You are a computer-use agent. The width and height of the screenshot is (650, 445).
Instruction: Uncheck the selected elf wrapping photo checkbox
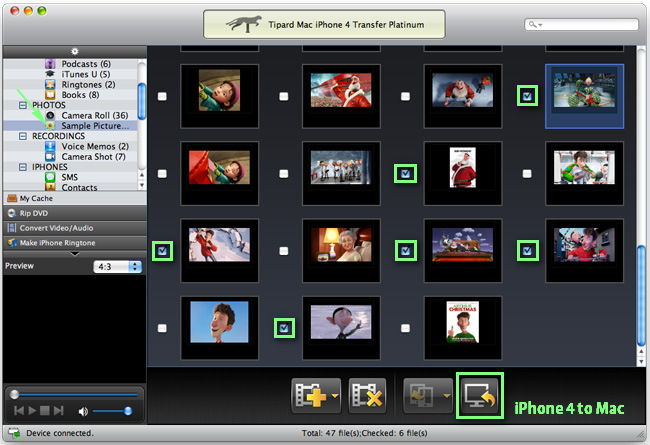[527, 96]
